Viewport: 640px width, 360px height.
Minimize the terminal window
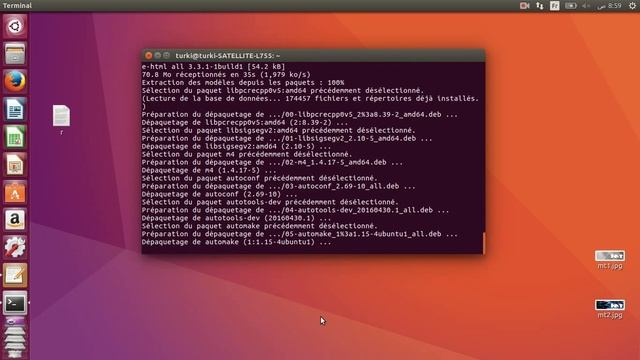pyautogui.click(x=158, y=56)
